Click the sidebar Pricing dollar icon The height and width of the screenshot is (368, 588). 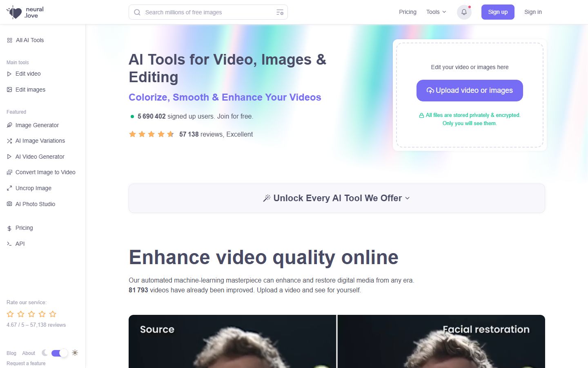click(x=9, y=228)
